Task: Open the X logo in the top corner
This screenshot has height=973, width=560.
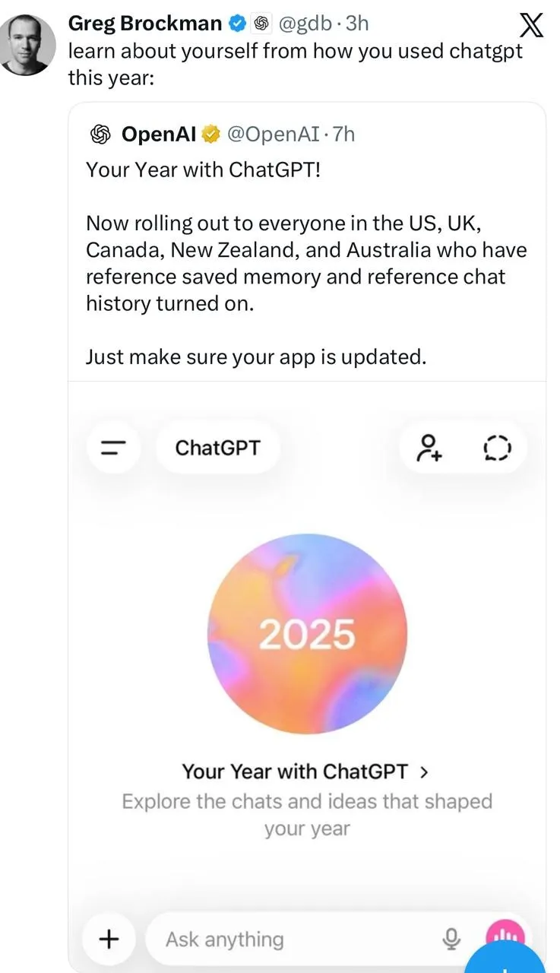Action: pos(531,26)
